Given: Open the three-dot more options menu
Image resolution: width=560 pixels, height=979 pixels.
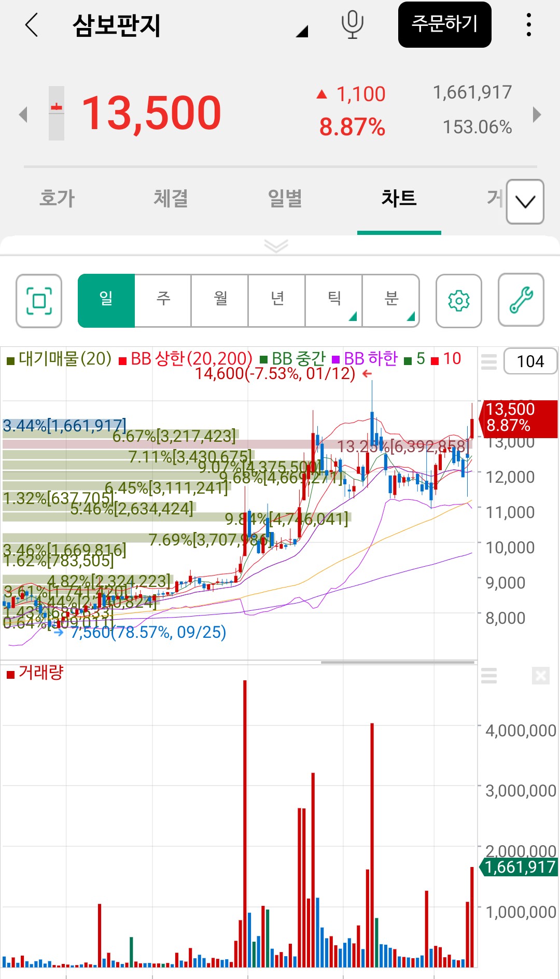Looking at the screenshot, I should pos(528,24).
